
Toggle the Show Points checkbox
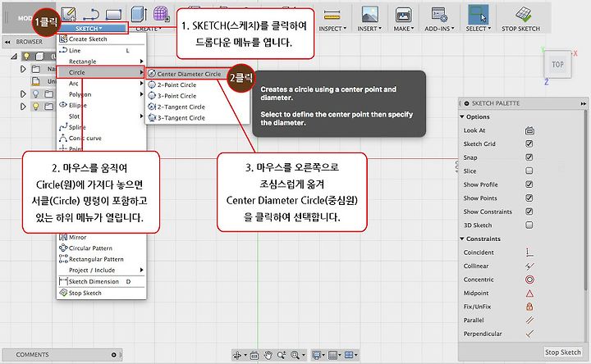click(x=529, y=198)
